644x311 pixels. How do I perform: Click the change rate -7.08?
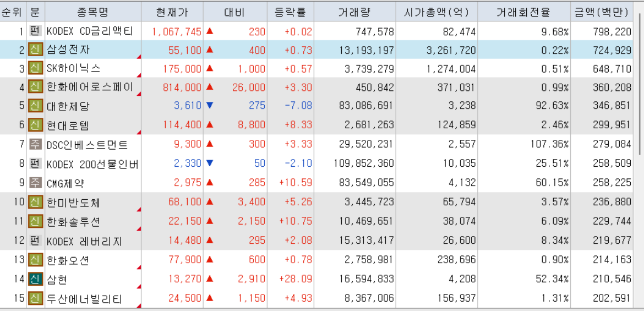[298, 106]
